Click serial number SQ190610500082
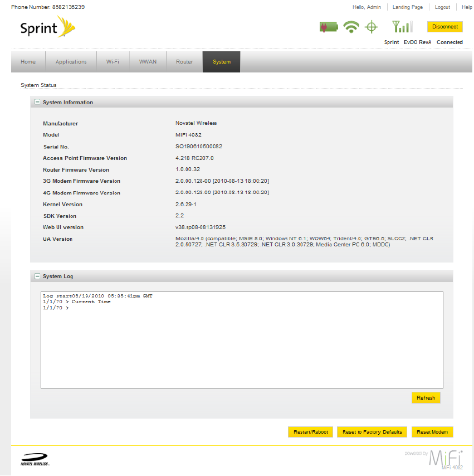474x476 pixels. coord(199,147)
